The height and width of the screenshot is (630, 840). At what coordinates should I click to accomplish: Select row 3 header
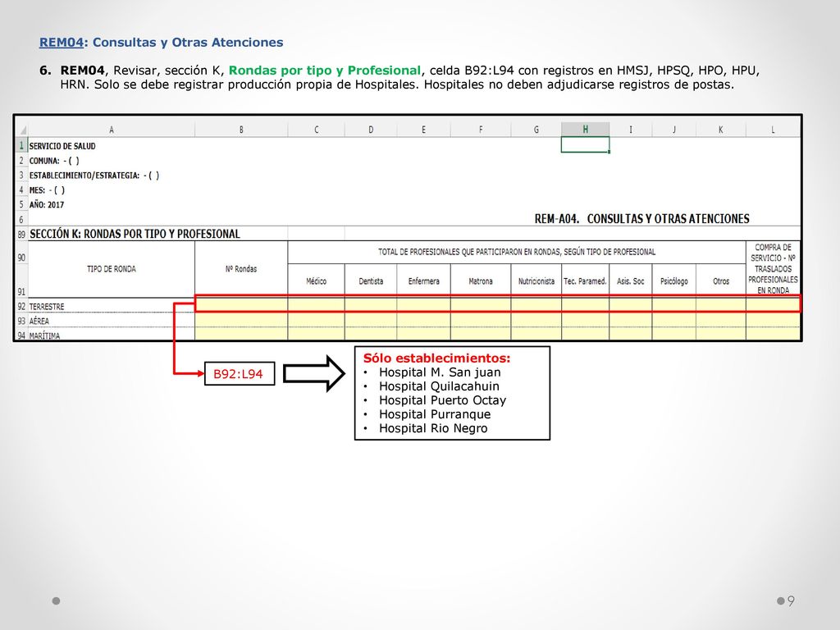tap(21, 176)
